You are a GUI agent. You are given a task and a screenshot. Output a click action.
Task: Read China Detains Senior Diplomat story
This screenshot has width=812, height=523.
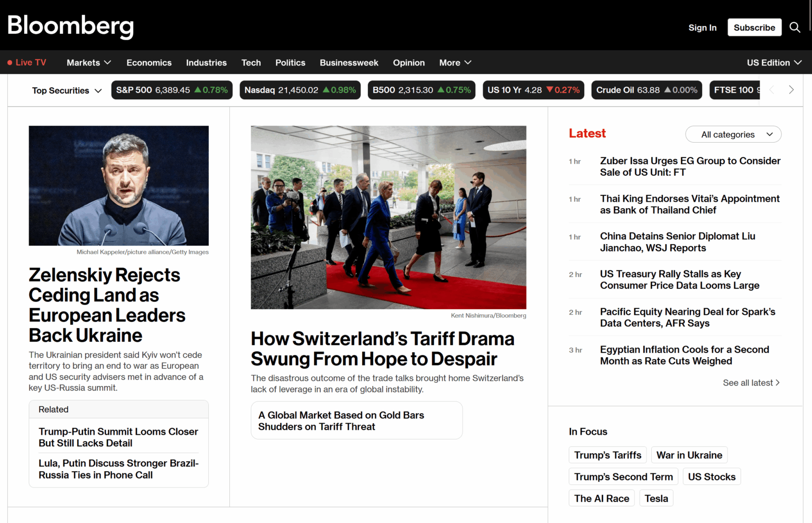(x=678, y=242)
